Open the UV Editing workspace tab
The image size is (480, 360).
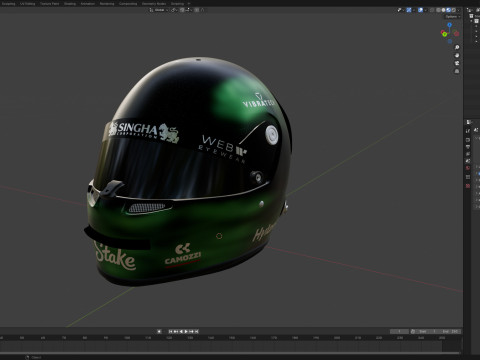27,4
